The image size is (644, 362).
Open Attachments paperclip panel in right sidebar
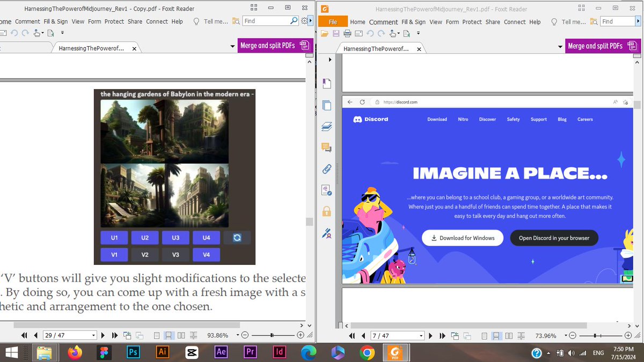[326, 169]
